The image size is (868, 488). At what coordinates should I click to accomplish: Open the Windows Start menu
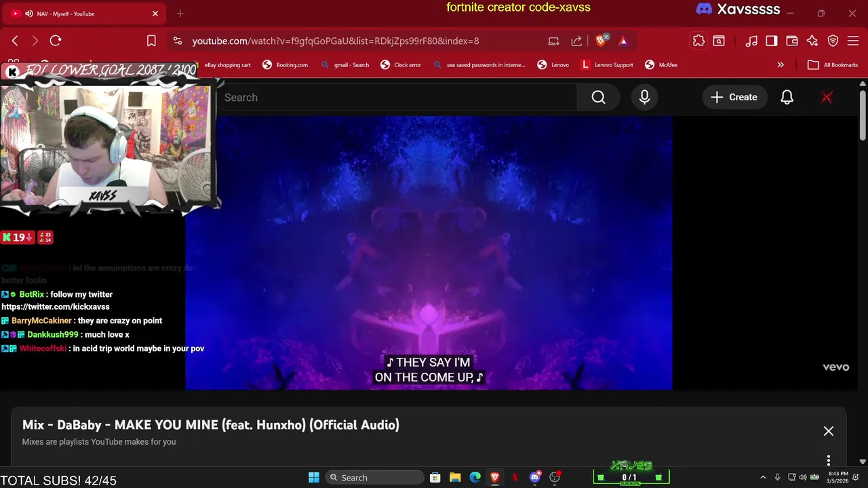point(314,477)
